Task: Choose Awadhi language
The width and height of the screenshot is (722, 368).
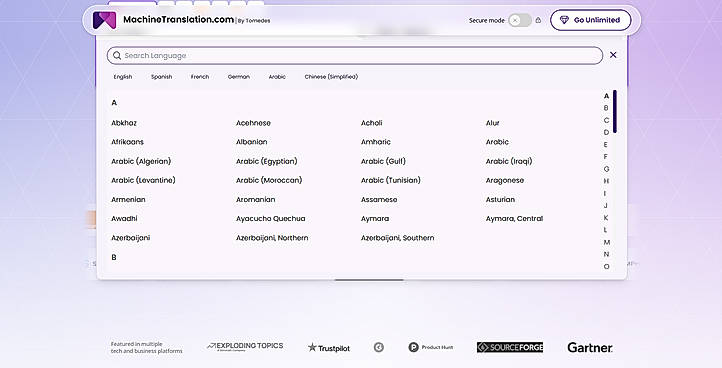Action: pos(124,218)
